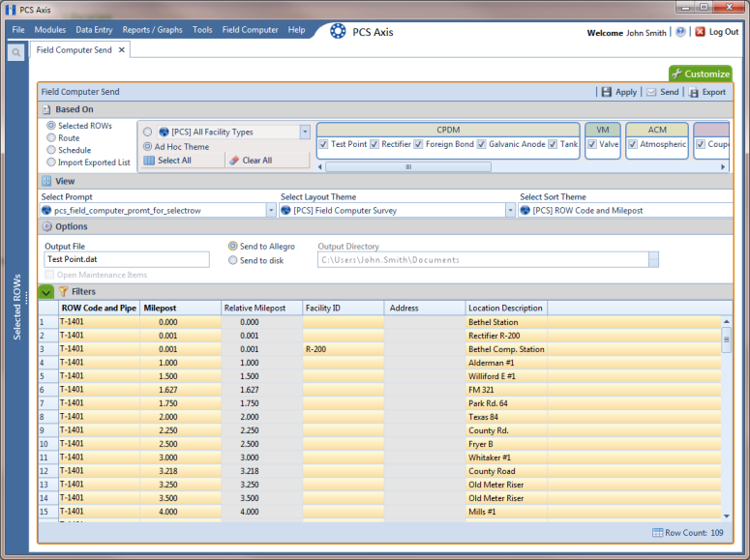Click the Filters funnel icon
Viewport: 750px width, 560px height.
pyautogui.click(x=63, y=291)
